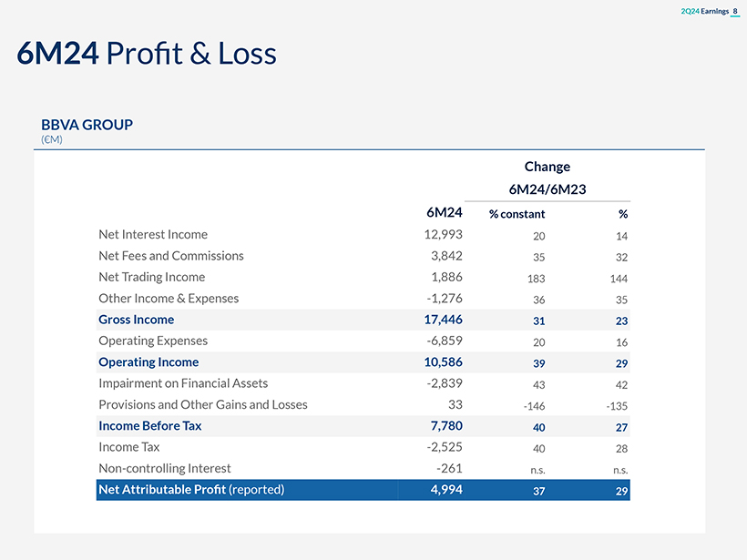Select the Non-controlling Interest row label
This screenshot has width=747, height=560.
165,468
